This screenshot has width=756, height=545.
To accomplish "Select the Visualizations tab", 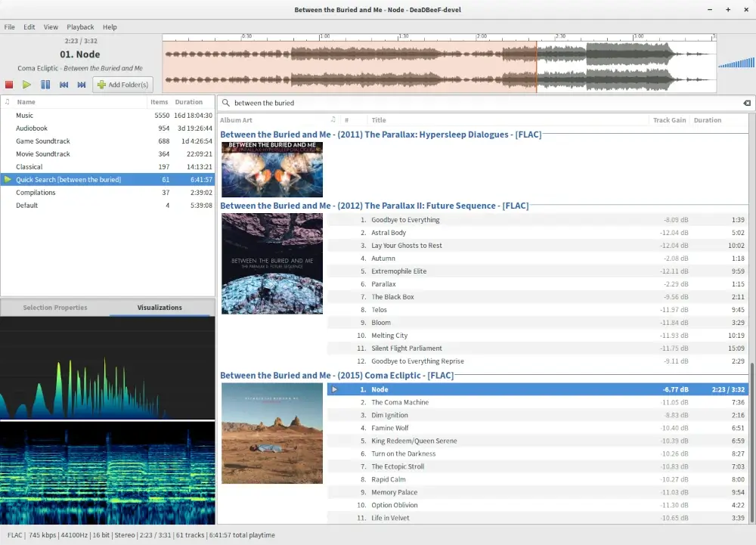I will tap(160, 308).
